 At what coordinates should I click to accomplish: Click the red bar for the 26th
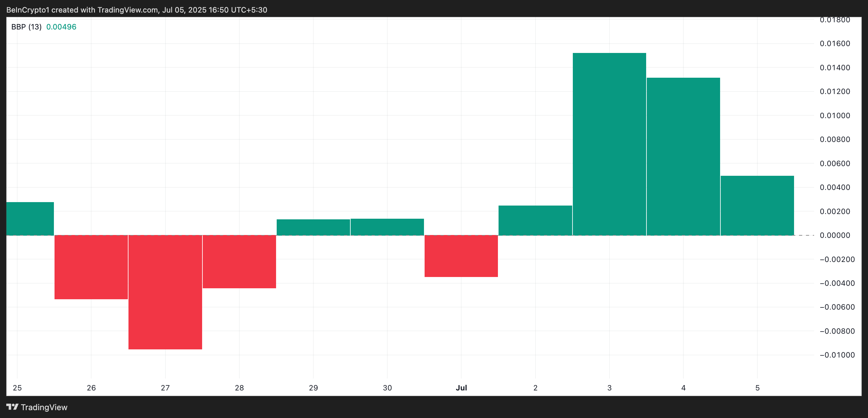pos(91,267)
